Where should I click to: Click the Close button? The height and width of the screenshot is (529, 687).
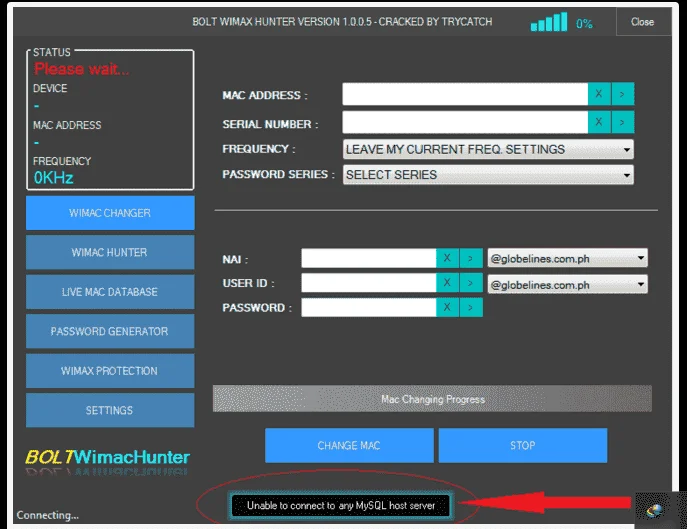pyautogui.click(x=643, y=22)
